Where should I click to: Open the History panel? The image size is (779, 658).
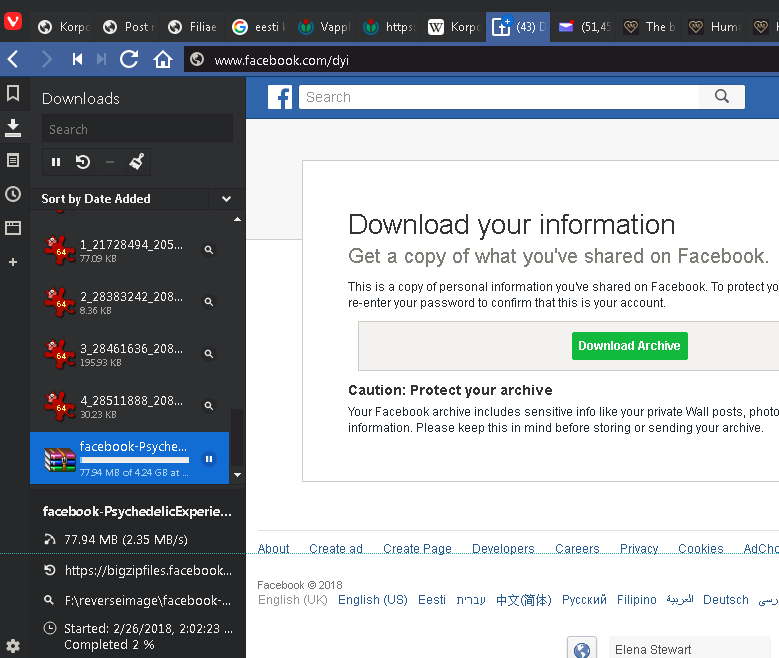coord(13,194)
